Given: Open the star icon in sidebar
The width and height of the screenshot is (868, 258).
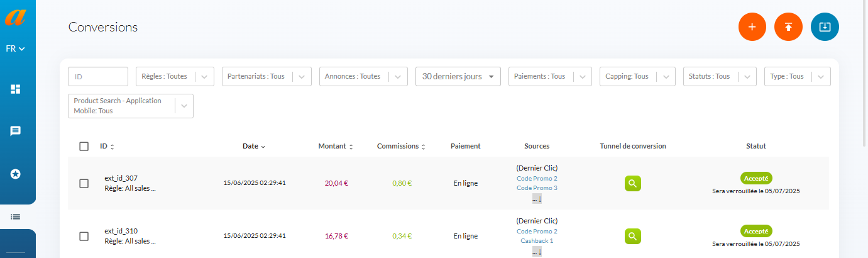Looking at the screenshot, I should [x=16, y=174].
